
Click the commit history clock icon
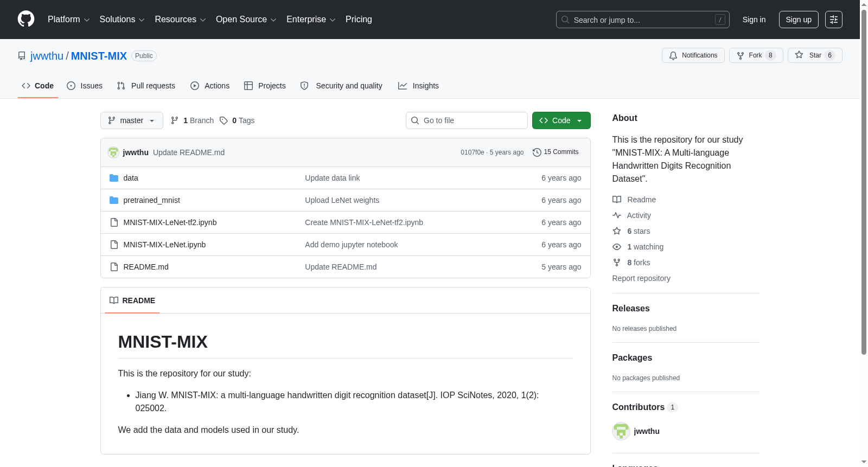[537, 152]
